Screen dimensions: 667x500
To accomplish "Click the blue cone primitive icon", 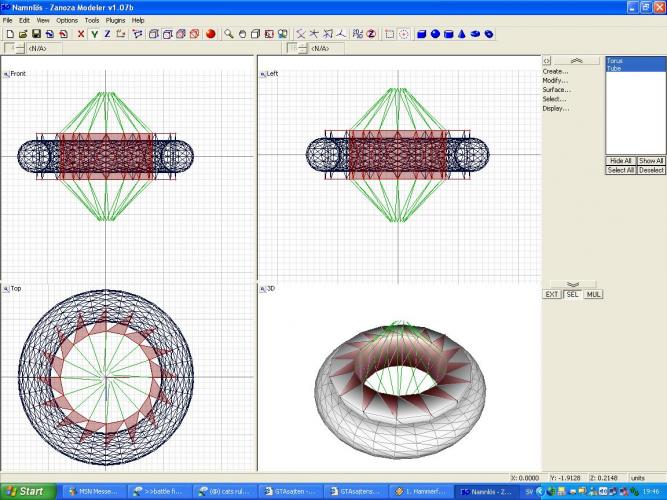I will click(x=461, y=33).
